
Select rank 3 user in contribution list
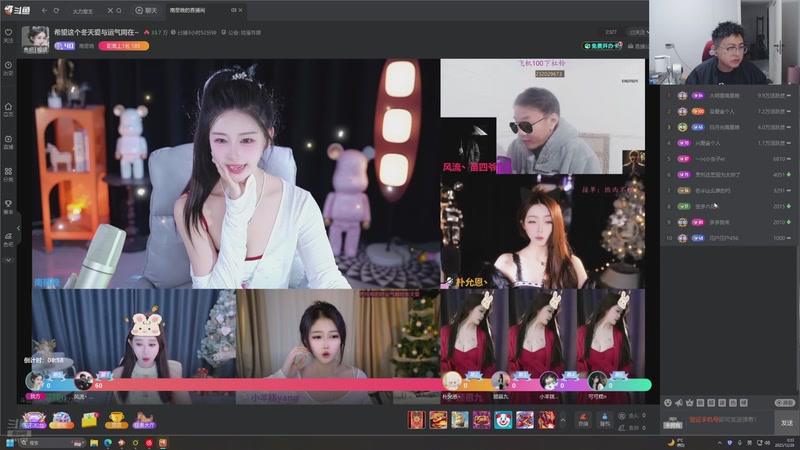coord(730,127)
